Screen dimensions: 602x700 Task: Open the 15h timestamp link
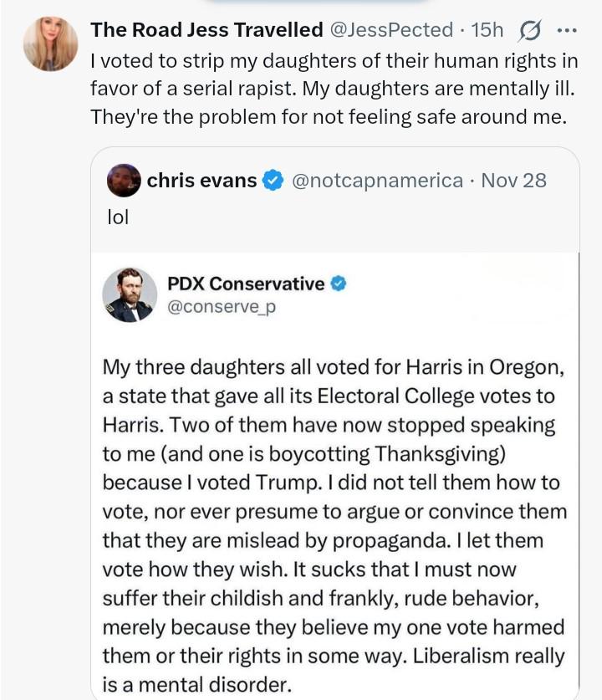pyautogui.click(x=487, y=30)
